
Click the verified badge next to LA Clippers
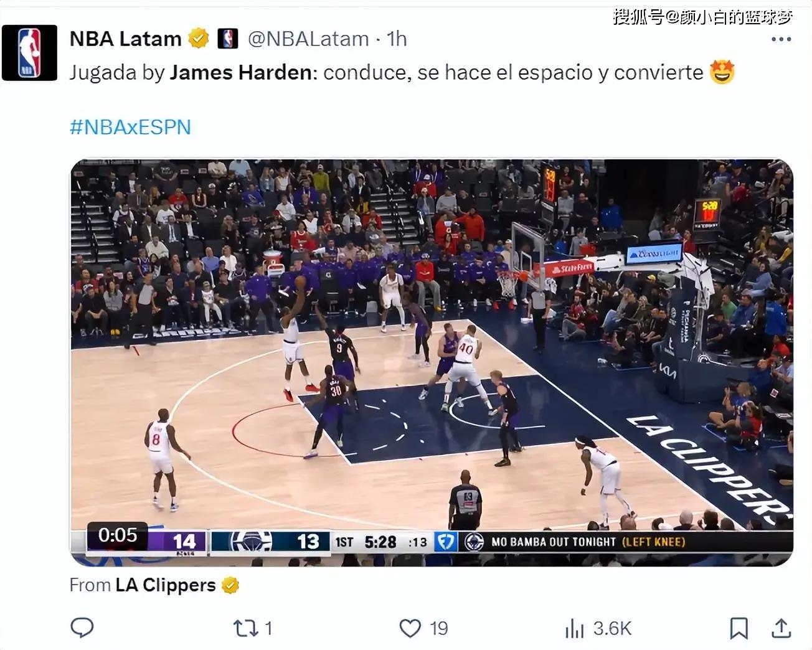click(x=230, y=585)
